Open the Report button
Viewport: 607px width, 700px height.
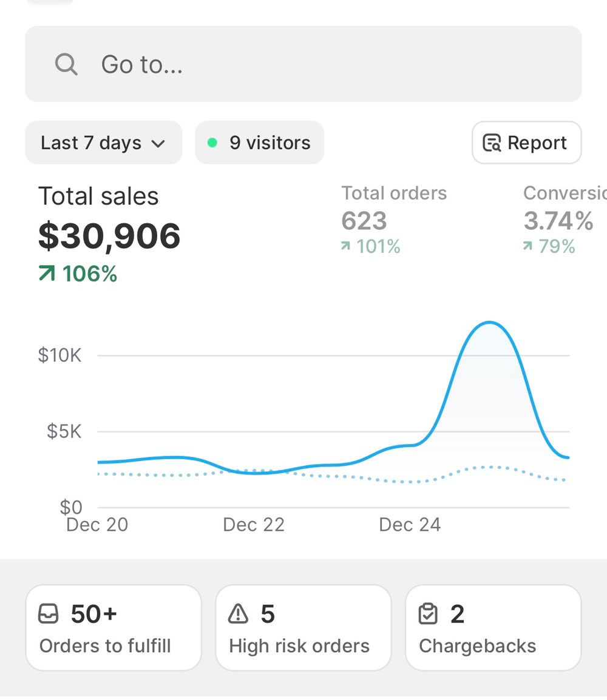pyautogui.click(x=526, y=143)
